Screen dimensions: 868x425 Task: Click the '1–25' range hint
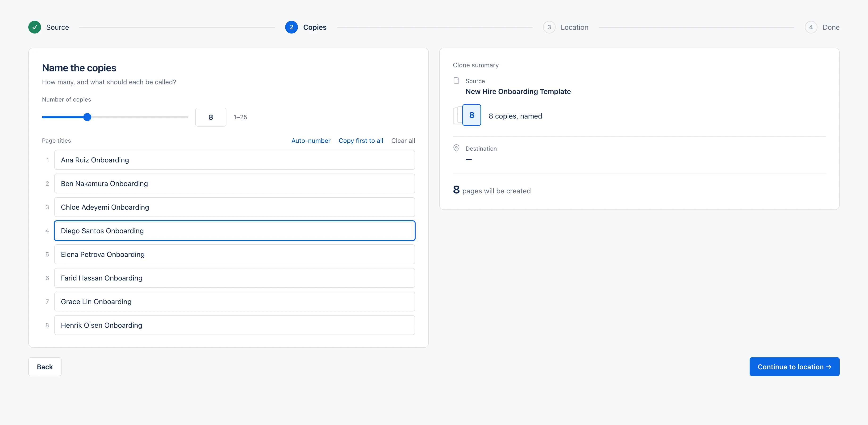tap(240, 117)
